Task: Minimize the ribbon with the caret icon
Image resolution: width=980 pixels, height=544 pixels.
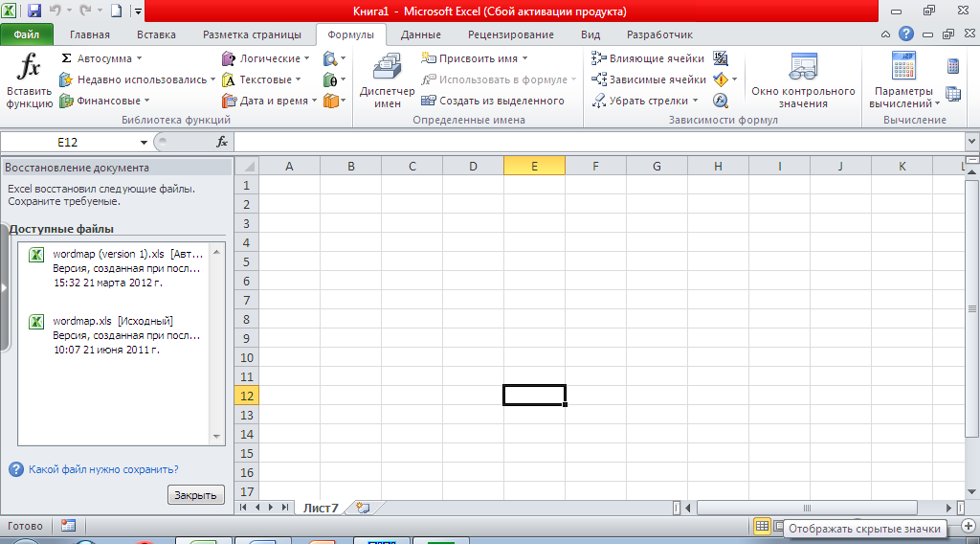Action: [885, 34]
